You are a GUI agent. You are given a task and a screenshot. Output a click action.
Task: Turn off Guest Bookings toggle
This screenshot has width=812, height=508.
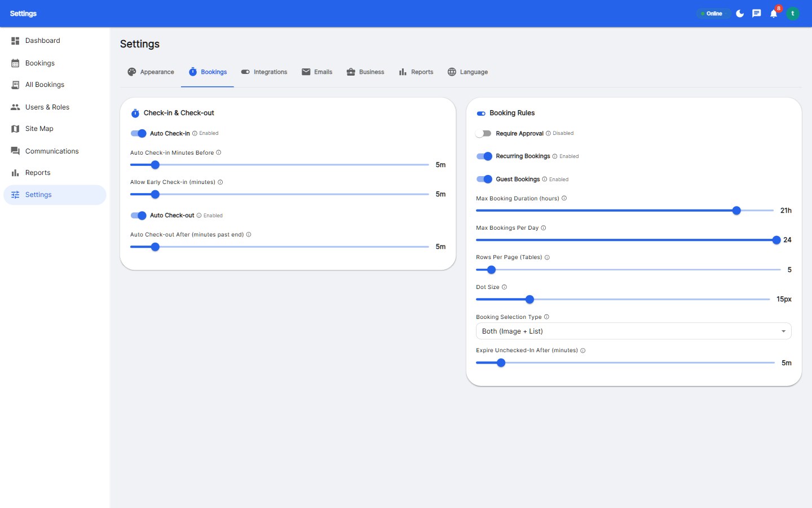[484, 179]
